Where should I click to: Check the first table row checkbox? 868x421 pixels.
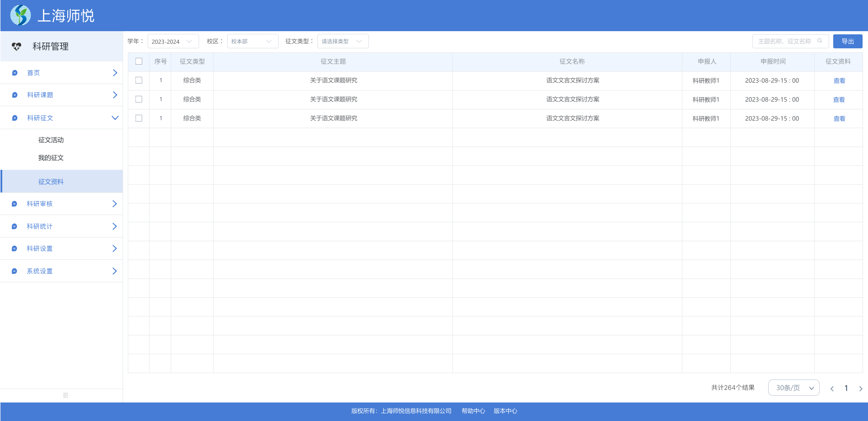139,80
